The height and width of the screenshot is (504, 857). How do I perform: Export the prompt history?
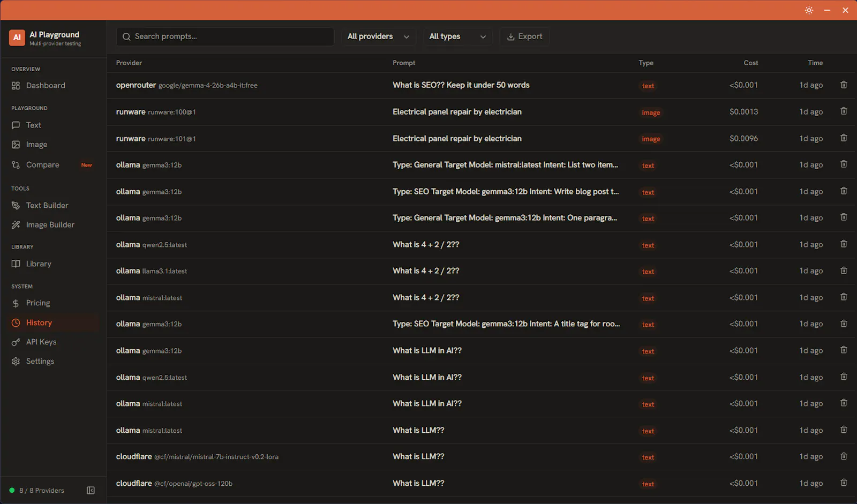click(x=525, y=36)
